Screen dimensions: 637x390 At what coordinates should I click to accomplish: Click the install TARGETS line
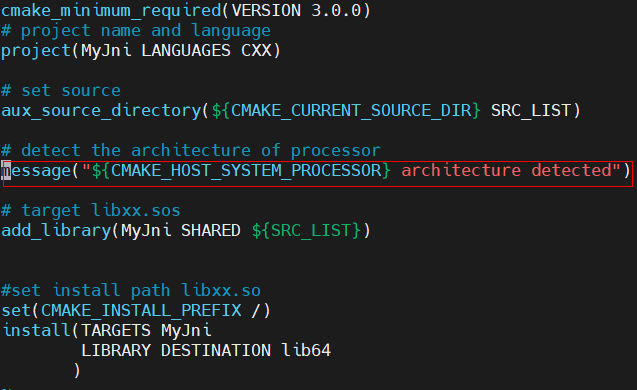click(x=106, y=330)
